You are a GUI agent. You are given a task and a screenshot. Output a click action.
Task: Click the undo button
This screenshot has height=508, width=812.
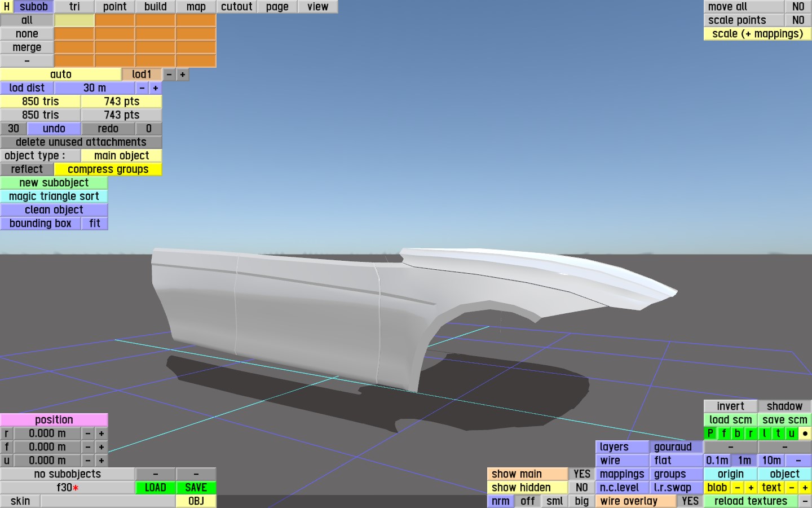coord(54,129)
